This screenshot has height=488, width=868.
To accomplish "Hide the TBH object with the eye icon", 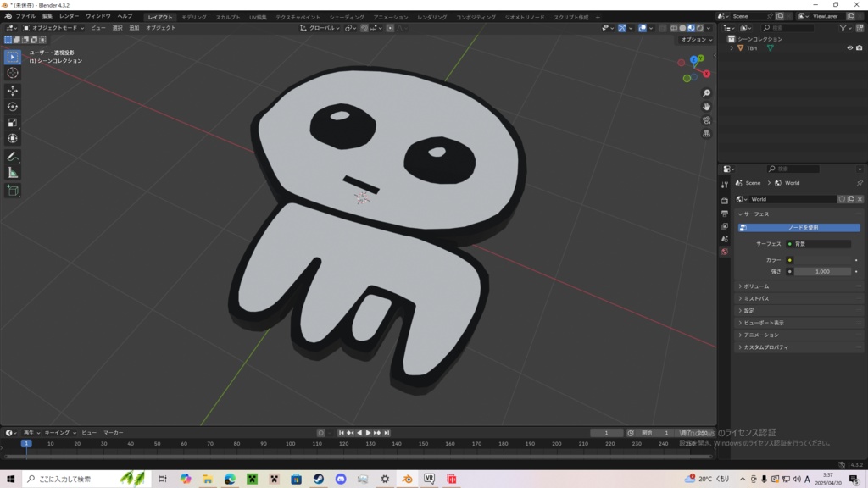I will (x=849, y=48).
